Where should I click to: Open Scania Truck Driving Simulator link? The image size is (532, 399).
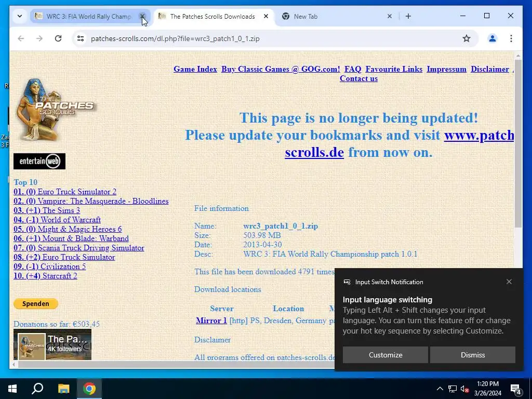79,248
